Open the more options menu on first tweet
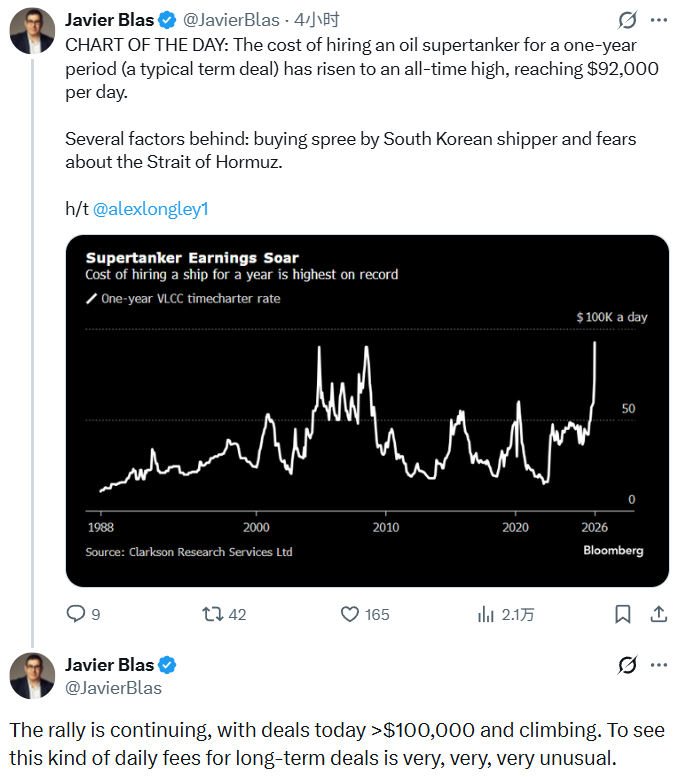This screenshot has height=777, width=684. (x=658, y=20)
